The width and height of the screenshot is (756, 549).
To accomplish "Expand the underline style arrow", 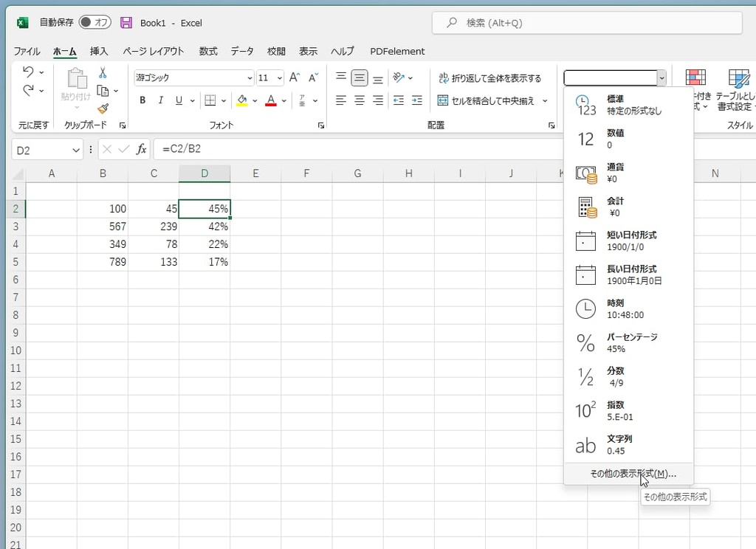I will 193,100.
